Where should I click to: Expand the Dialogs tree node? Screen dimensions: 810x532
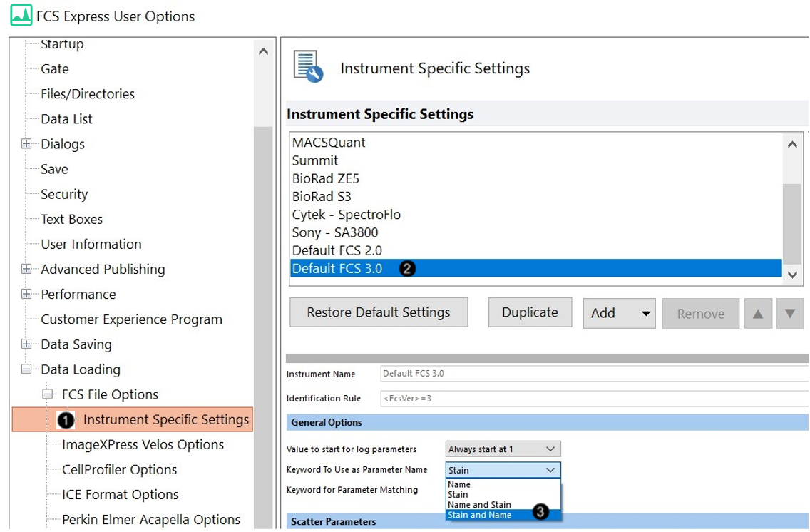coord(26,143)
